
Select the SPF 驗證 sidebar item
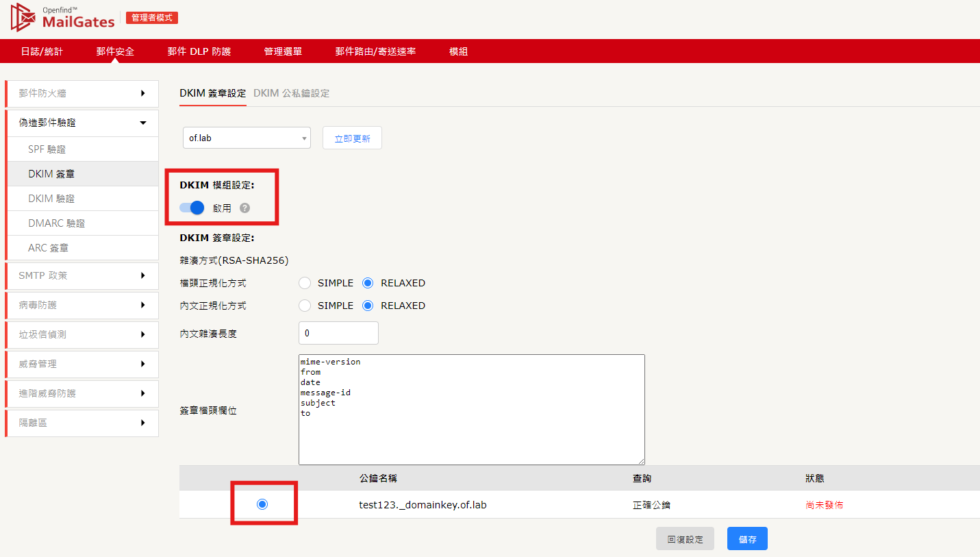pos(81,149)
